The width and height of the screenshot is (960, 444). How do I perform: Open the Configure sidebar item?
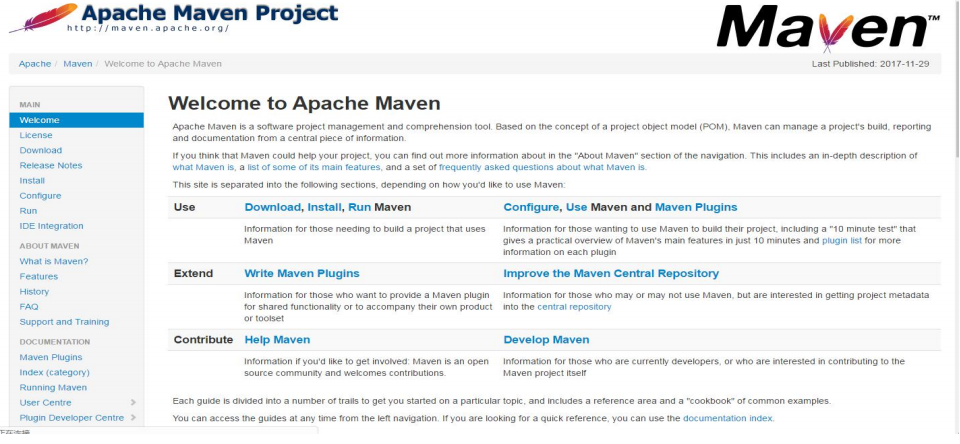pos(40,196)
